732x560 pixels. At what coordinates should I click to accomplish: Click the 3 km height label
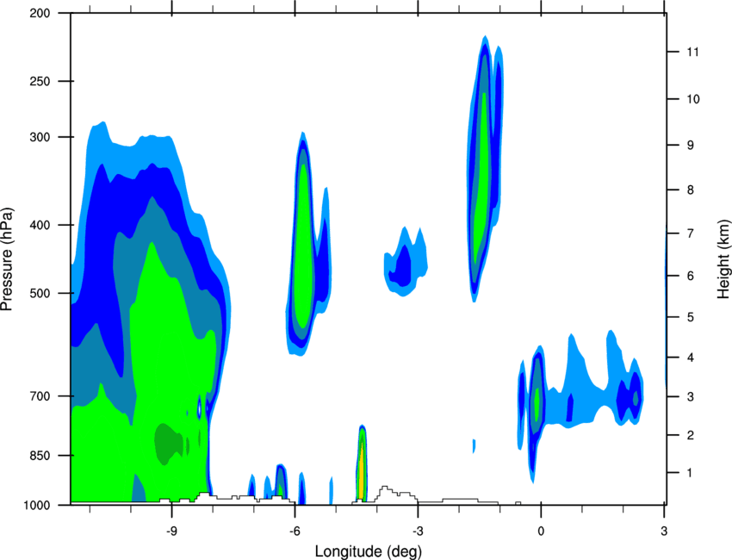(x=691, y=397)
